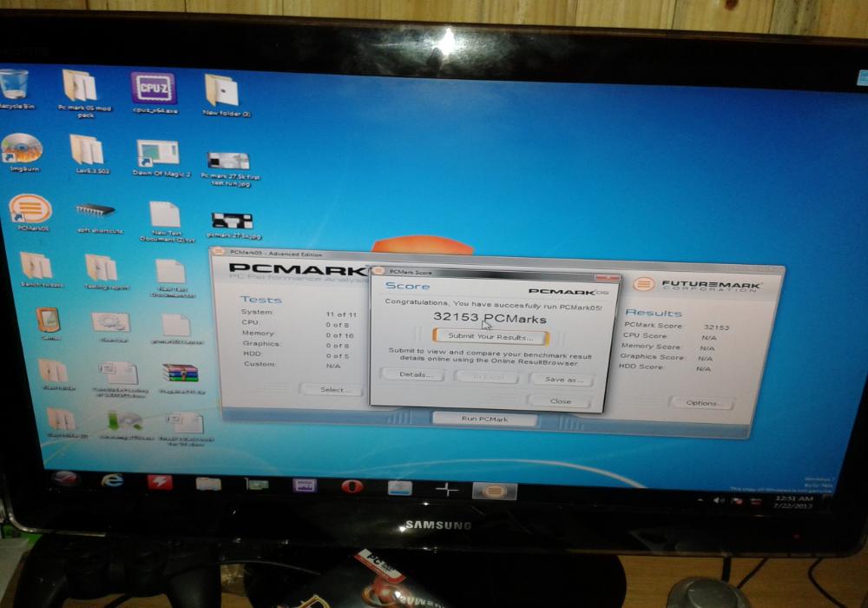Screen dimensions: 868x608
Task: Click the Memory 0 of 16 value
Action: [x=339, y=335]
